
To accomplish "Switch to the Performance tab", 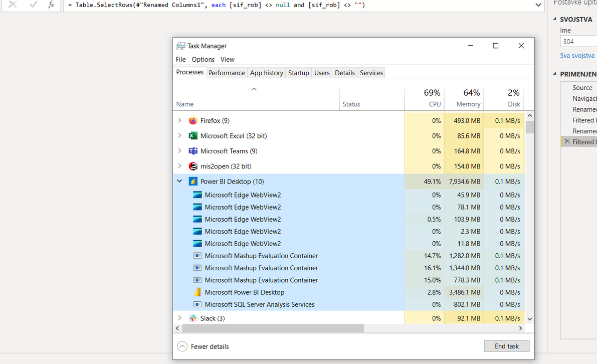I will 227,73.
